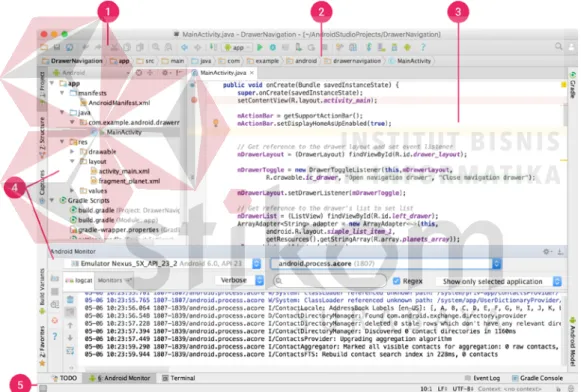Click the Help question mark in toolbar

click(423, 47)
